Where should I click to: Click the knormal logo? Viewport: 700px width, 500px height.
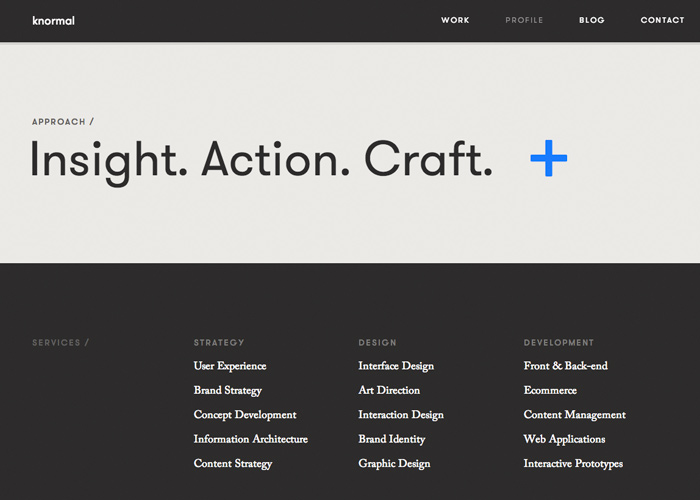(x=53, y=20)
